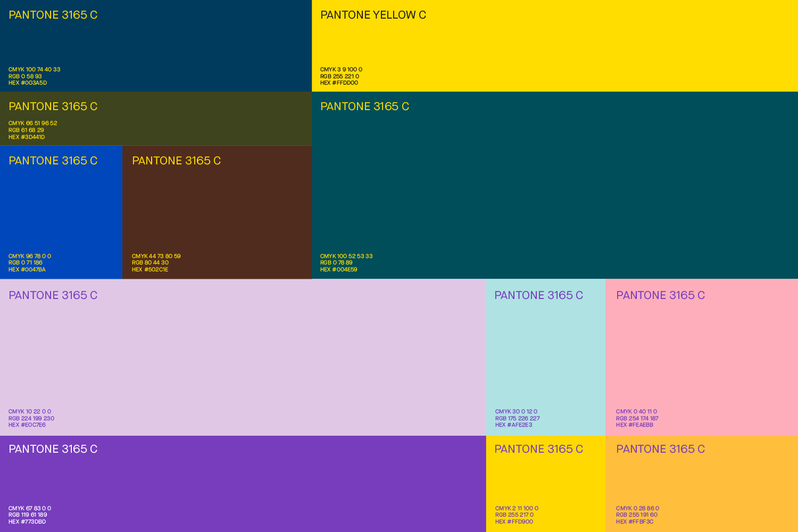Viewport: 798px width, 532px height.
Task: Click the value CMYK 96 78 0 0
Action: coord(30,256)
